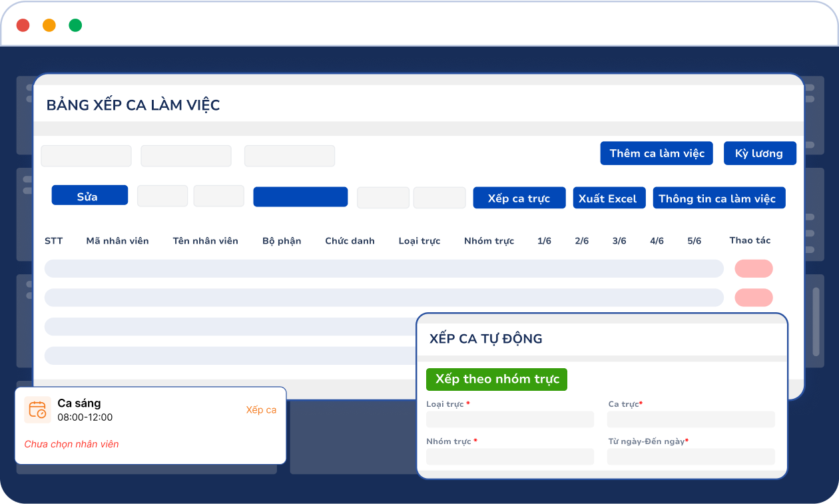The height and width of the screenshot is (504, 839).
Task: Click the Tên nhân viên column header
Action: 205,241
